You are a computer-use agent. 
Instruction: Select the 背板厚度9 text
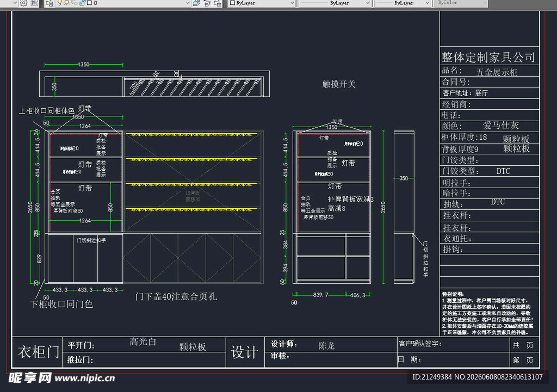tap(460, 149)
